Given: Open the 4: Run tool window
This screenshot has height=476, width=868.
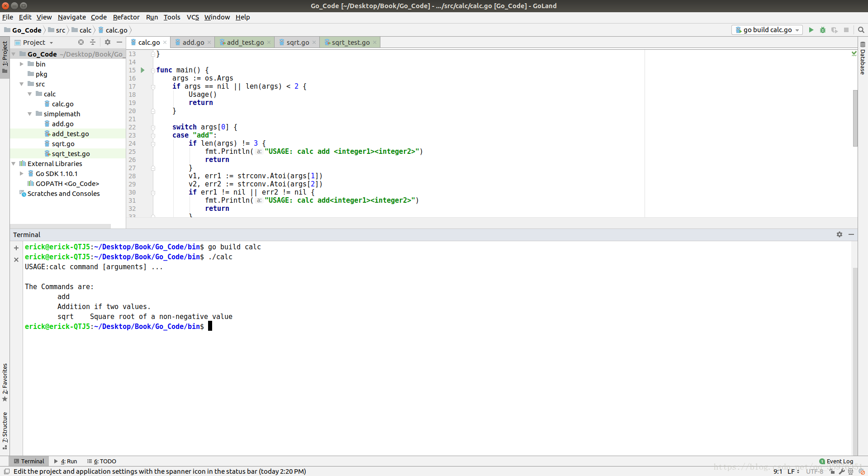Looking at the screenshot, I should point(66,461).
